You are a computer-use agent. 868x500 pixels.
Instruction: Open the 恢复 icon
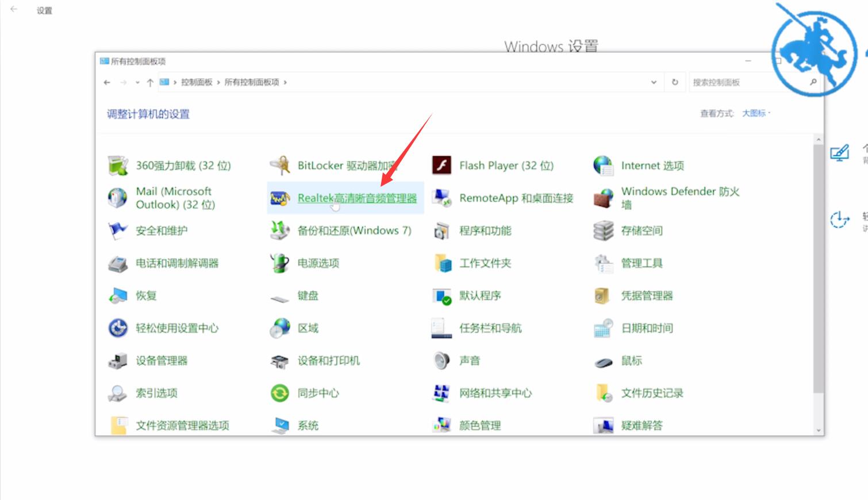[x=118, y=295]
